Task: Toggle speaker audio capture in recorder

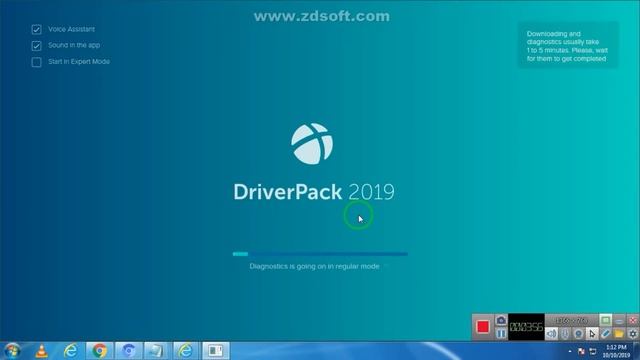Action: [551, 334]
